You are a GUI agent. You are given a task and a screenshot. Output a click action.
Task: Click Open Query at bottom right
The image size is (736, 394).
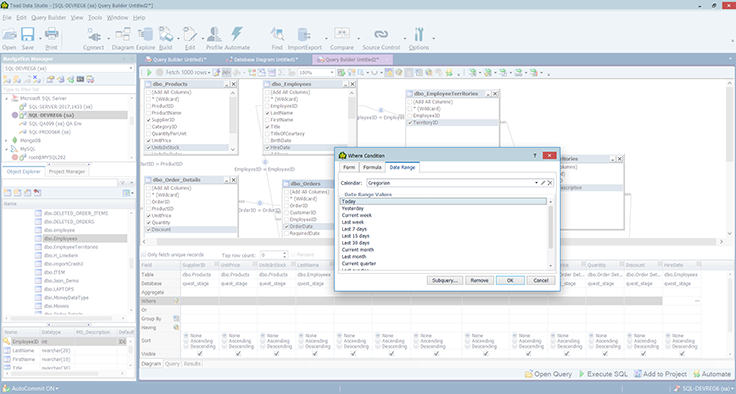pos(548,374)
